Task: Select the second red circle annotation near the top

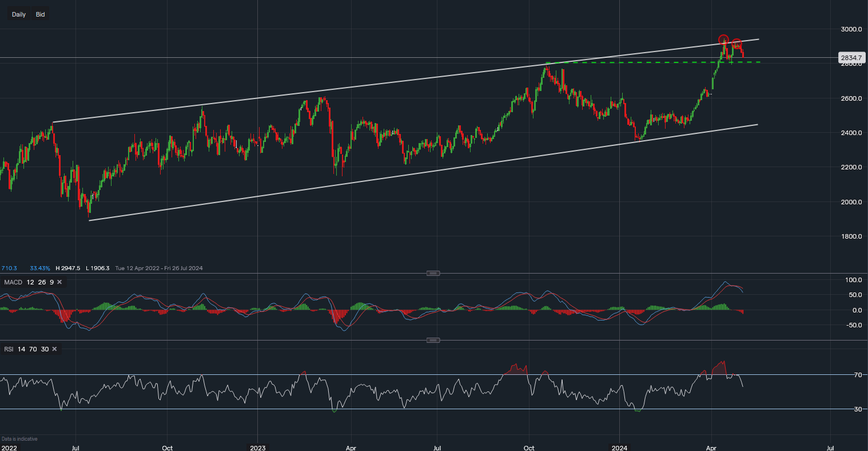Action: (736, 43)
